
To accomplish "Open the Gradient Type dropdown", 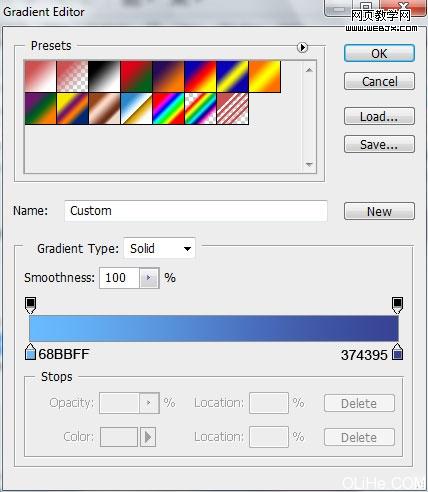I will (x=159, y=248).
